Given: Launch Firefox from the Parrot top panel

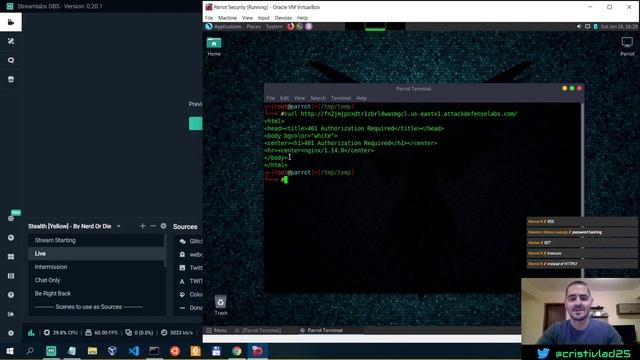Looking at the screenshot, I should (291, 27).
